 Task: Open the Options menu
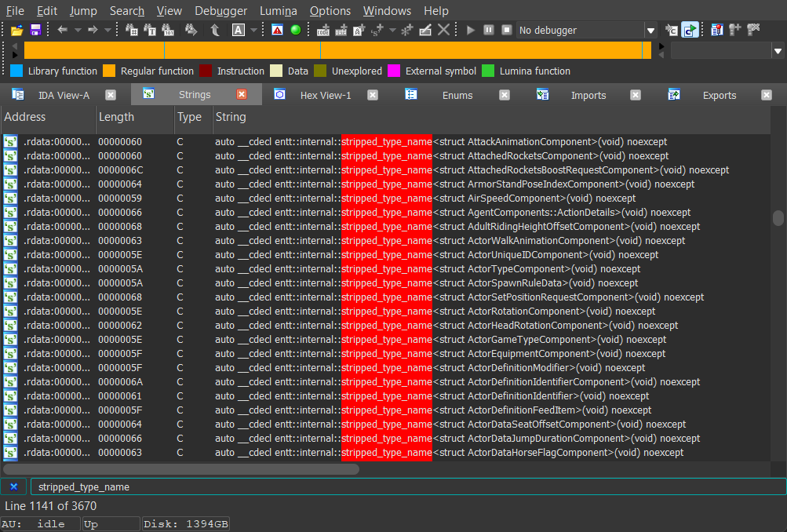tap(330, 10)
